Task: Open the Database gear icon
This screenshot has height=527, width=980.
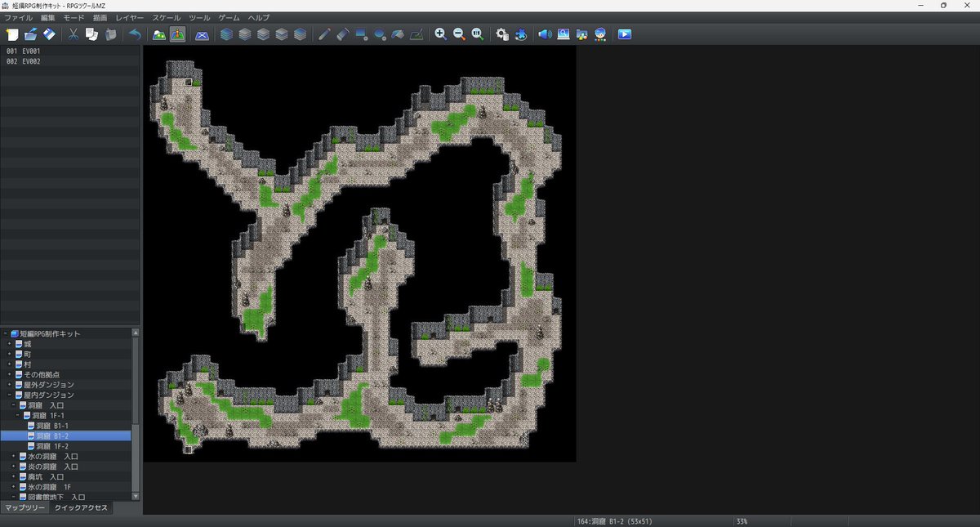Action: click(502, 34)
